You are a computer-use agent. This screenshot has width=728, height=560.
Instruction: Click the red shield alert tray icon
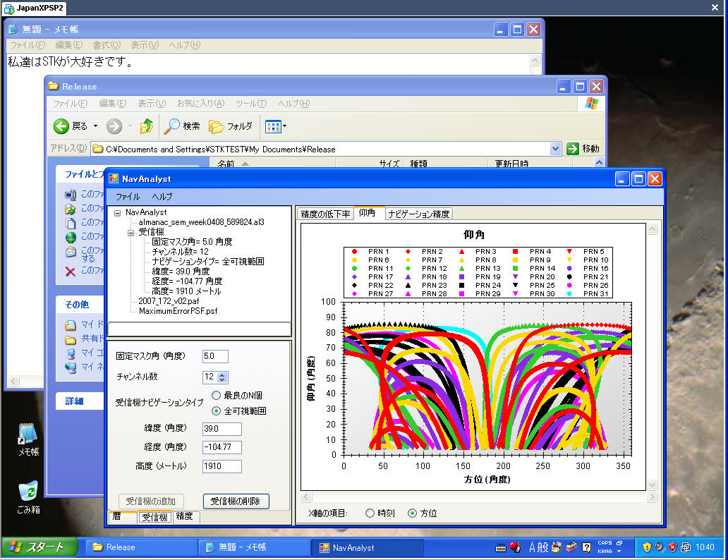[672, 547]
